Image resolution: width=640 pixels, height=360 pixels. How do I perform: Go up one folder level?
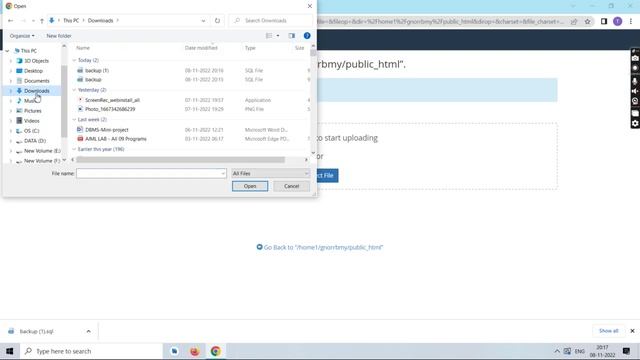click(x=42, y=20)
